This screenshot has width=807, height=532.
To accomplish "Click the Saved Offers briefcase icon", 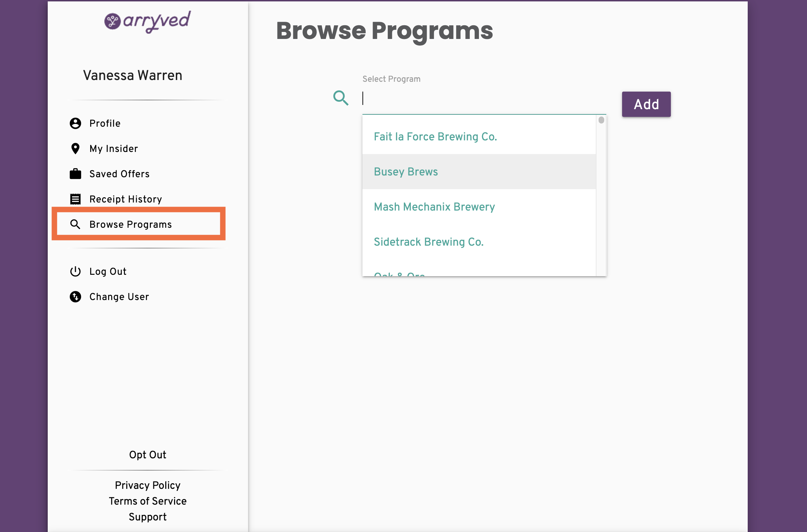I will 75,174.
